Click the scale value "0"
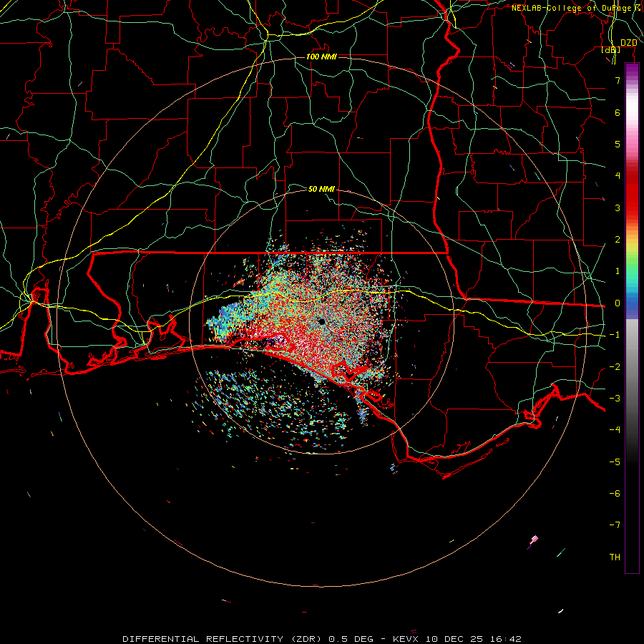This screenshot has height=644, width=644. (618, 303)
